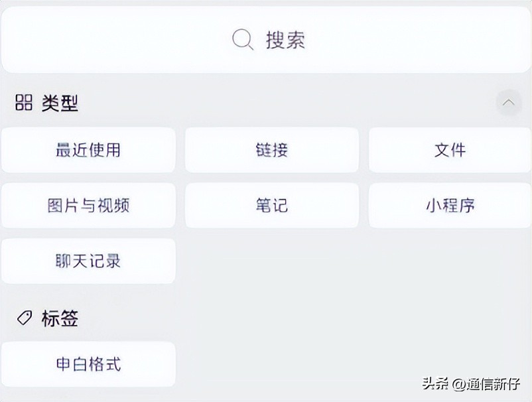This screenshot has height=402, width=532.
Task: Select 图片与视频 filter
Action: click(x=88, y=206)
